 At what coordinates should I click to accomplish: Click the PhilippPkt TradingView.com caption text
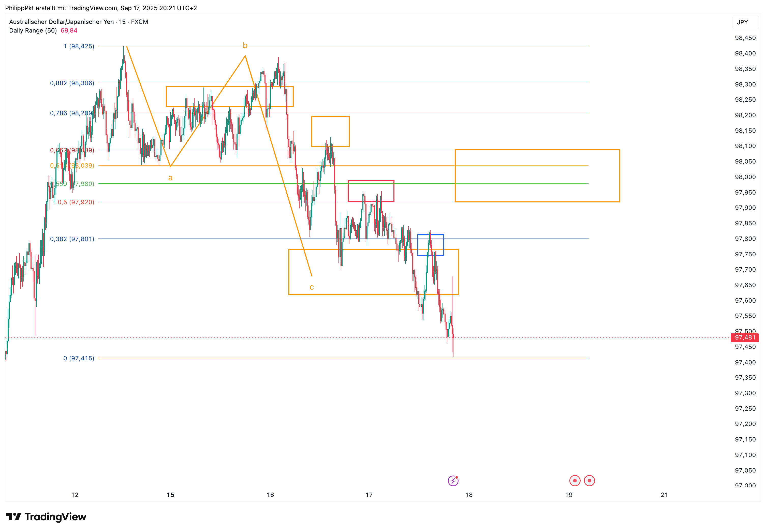[101, 8]
